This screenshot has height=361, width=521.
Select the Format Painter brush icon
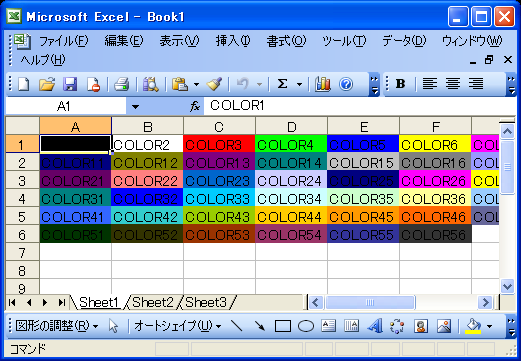(x=214, y=84)
